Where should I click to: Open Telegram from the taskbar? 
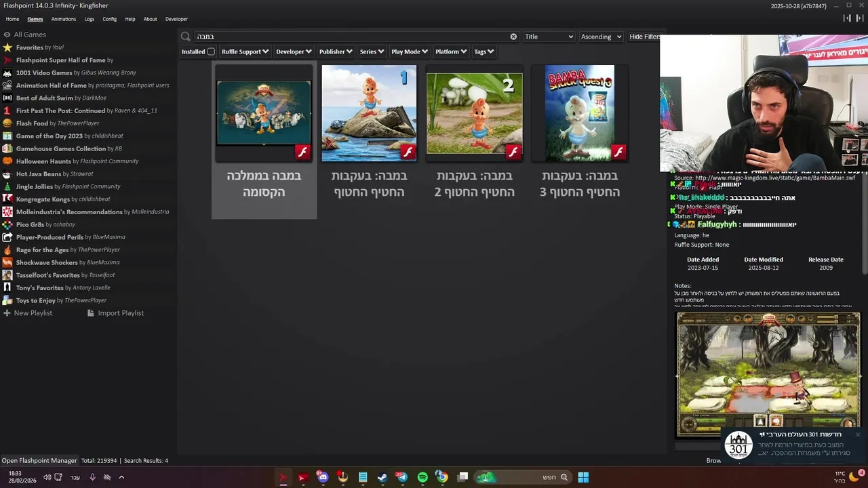[402, 477]
